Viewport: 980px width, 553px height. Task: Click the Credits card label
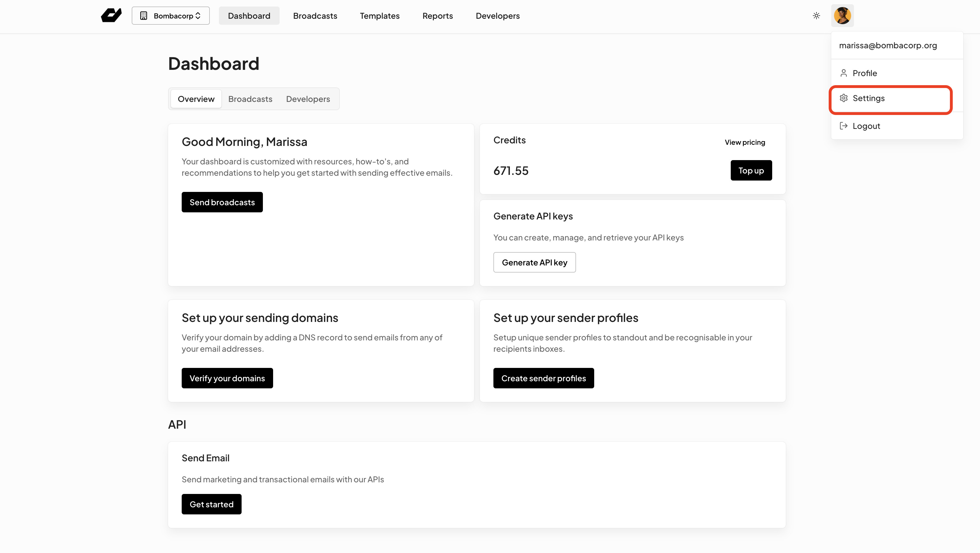click(509, 140)
